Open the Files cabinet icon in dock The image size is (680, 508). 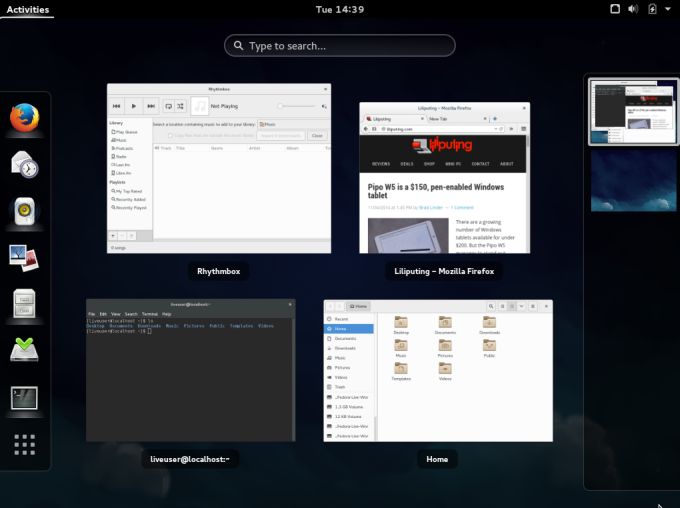tap(25, 304)
